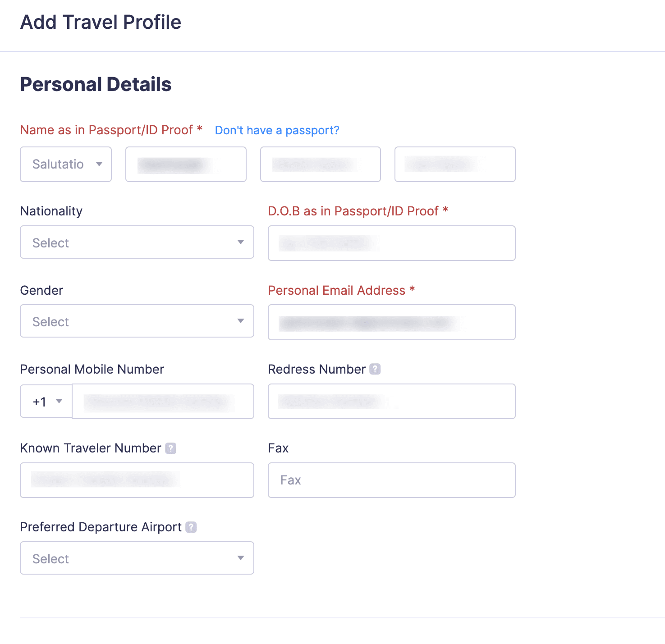
Task: Open the Salutation dropdown
Action: [65, 164]
